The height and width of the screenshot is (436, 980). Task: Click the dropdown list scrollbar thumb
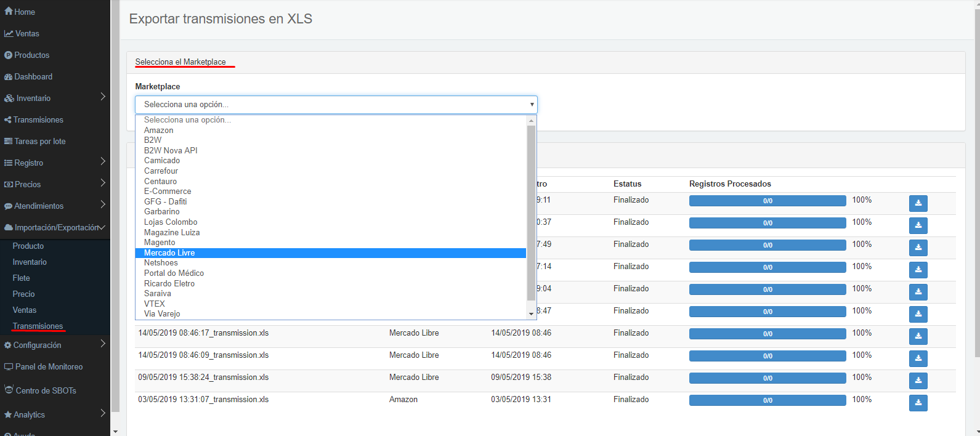(532, 213)
